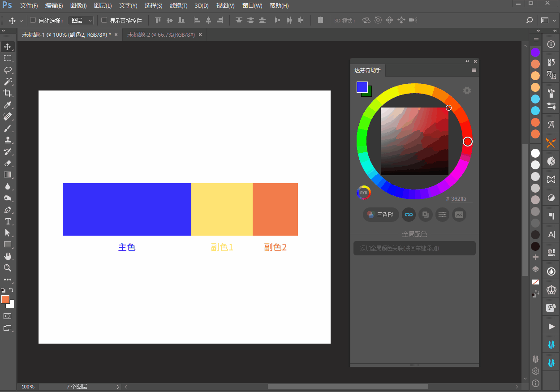Select the Spot Healing Brush tool

8,116
